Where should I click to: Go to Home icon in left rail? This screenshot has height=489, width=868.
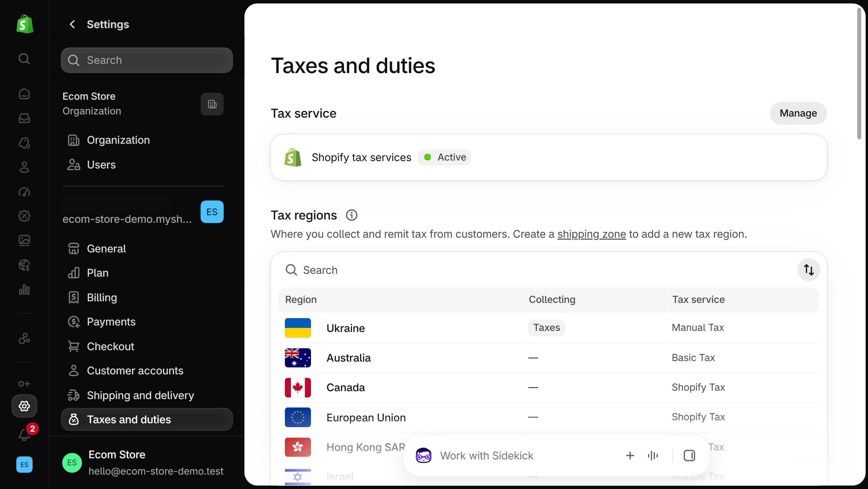tap(24, 94)
